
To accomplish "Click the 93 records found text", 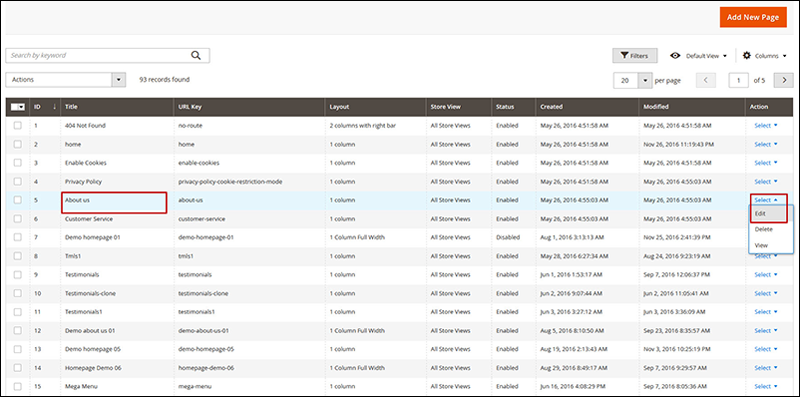I will (164, 80).
